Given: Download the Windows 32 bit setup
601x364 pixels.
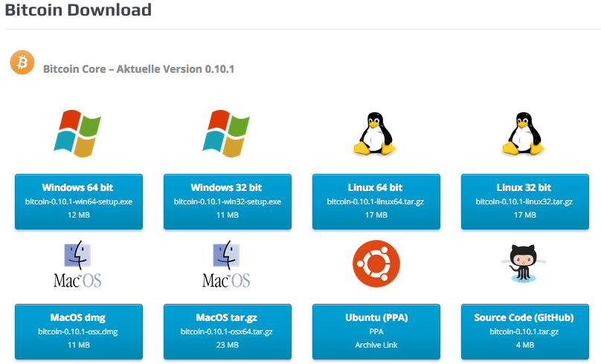Looking at the screenshot, I should coord(228,202).
